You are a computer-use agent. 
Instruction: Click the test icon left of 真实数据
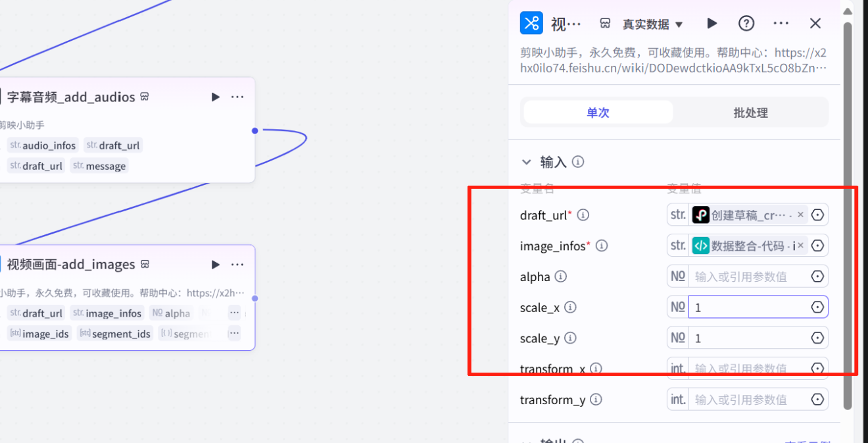pyautogui.click(x=605, y=24)
